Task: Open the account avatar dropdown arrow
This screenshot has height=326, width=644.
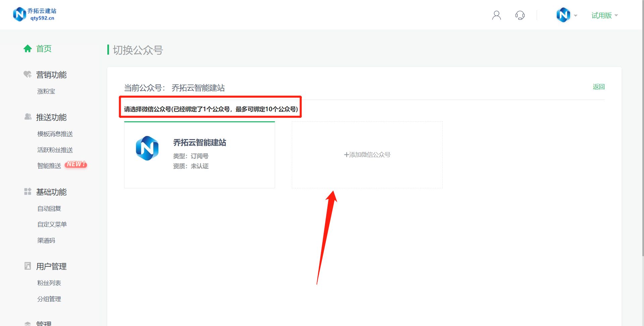Action: click(x=576, y=15)
